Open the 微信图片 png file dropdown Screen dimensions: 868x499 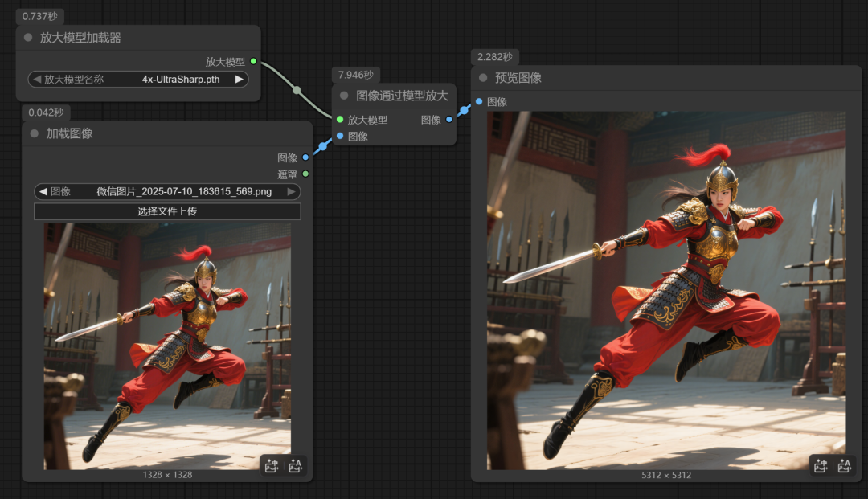pos(167,191)
